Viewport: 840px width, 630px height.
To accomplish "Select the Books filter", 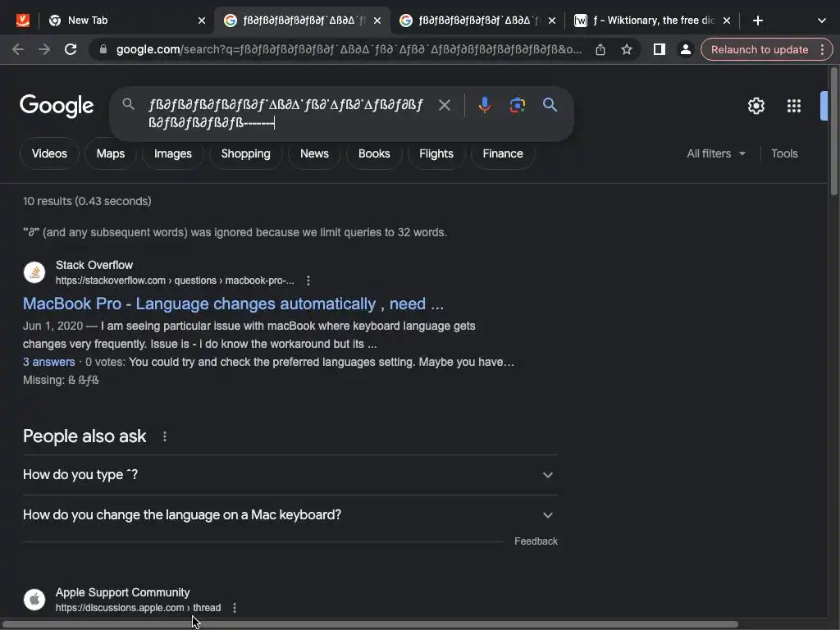I will coord(374,153).
